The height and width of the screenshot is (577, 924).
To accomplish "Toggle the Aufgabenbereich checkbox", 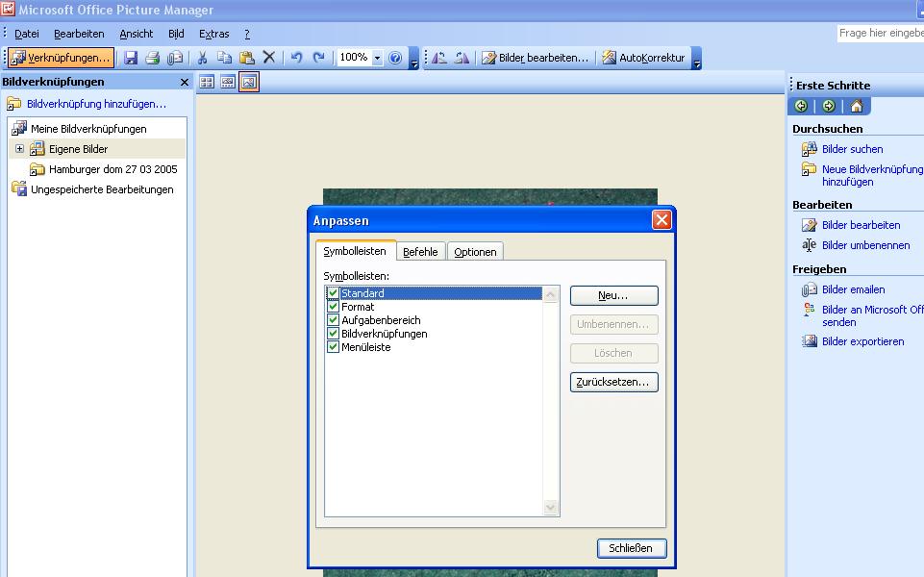I will 333,320.
